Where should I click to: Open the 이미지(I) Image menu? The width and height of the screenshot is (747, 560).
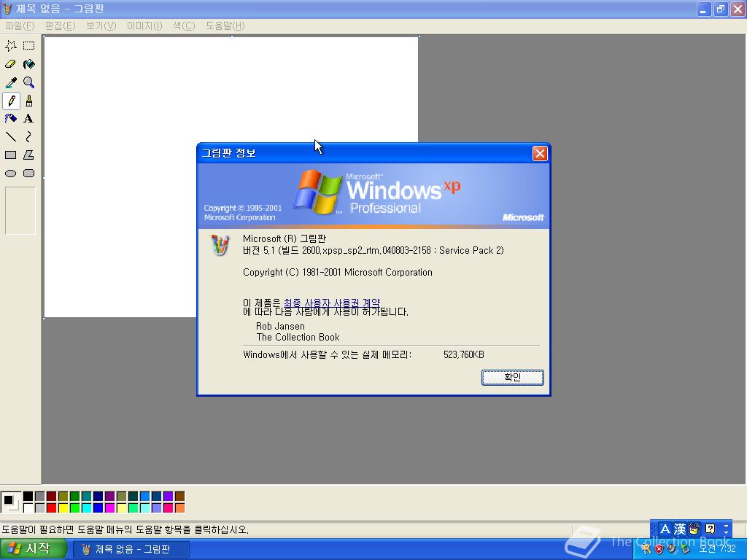144,26
